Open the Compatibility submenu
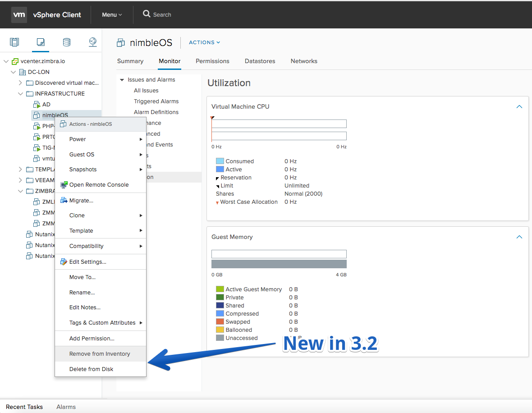This screenshot has height=413, width=532. click(101, 246)
